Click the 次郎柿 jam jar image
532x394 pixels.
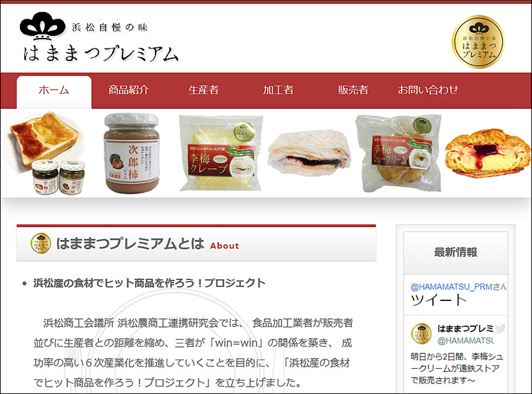point(132,153)
